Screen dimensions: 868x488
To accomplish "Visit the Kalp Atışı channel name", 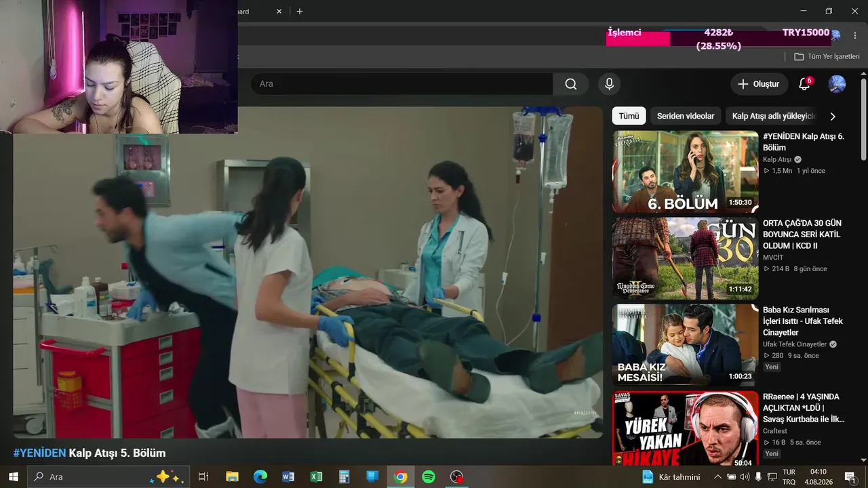I will click(x=777, y=160).
